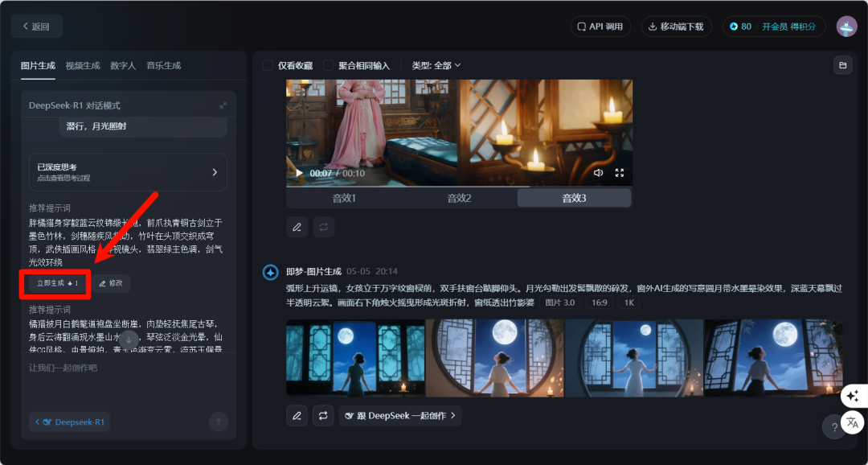
Task: Open the 跟DeepSeek一起创作 link
Action: (401, 416)
